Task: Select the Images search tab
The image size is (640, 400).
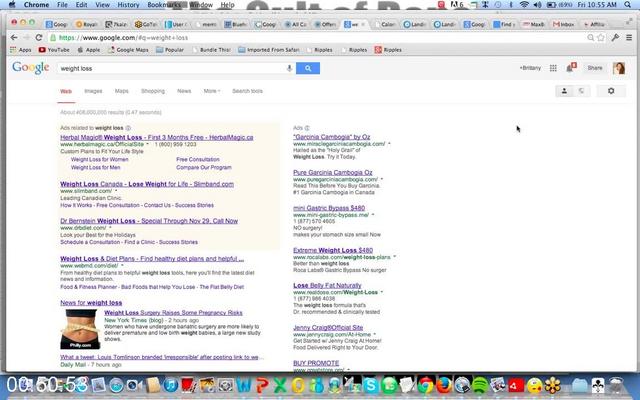Action: click(x=93, y=91)
